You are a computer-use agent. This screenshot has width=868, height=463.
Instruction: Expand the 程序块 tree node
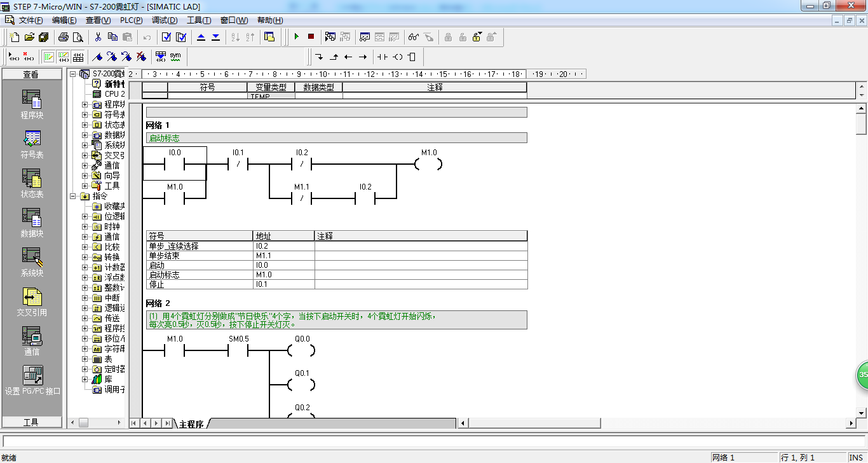pyautogui.click(x=85, y=104)
